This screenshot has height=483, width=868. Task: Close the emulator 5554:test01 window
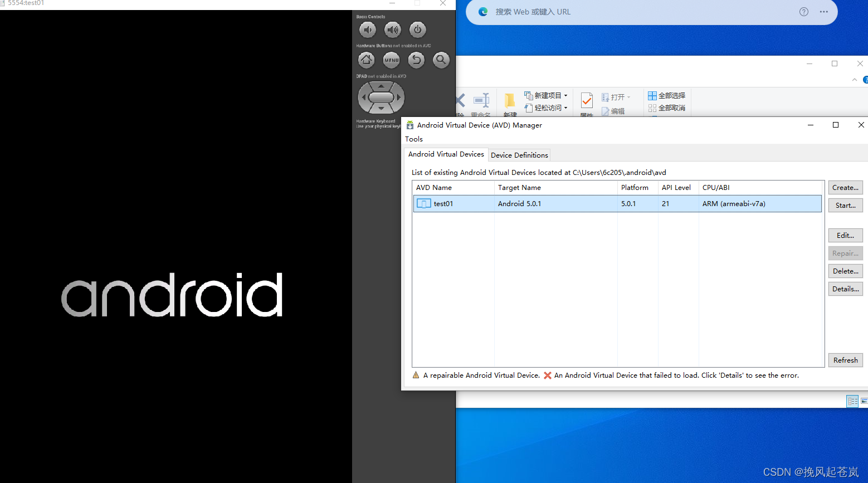[443, 3]
